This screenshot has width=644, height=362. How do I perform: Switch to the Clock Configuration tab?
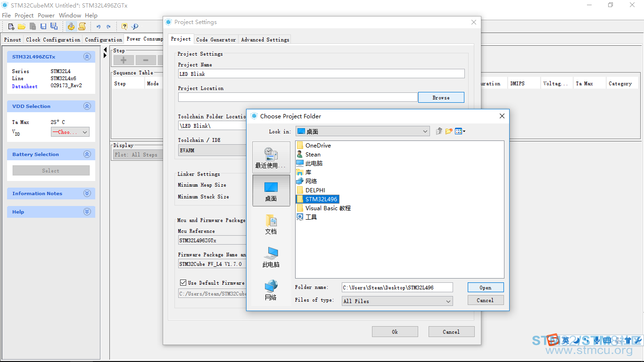click(x=53, y=40)
